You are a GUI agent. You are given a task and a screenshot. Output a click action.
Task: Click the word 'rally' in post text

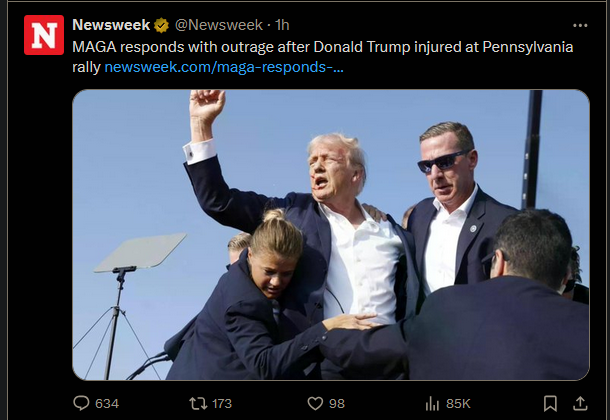click(x=86, y=68)
